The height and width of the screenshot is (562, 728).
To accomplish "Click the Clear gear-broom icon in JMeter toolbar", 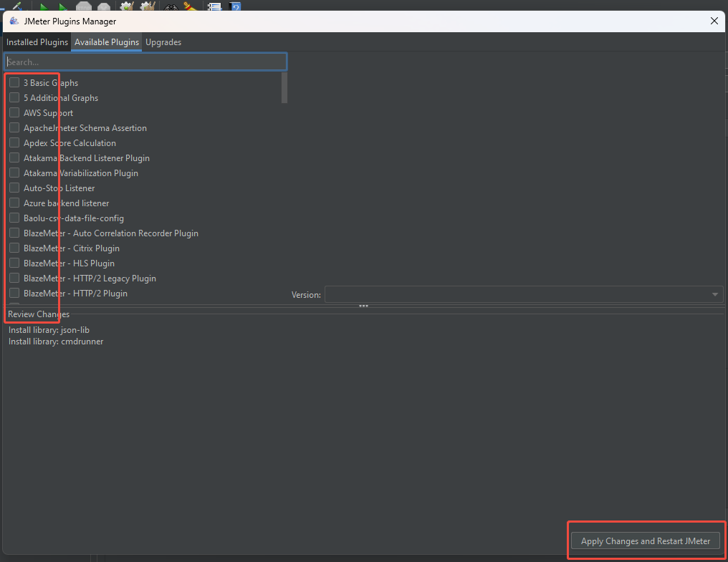I will (x=127, y=6).
